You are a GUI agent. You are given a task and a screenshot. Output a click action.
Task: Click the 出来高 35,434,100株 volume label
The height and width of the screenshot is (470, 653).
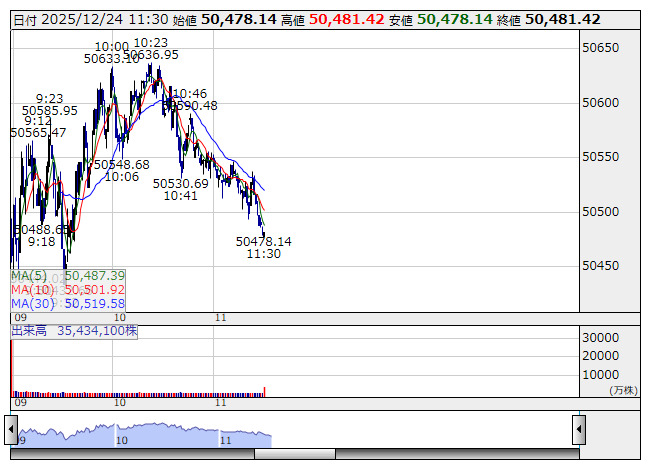pos(74,331)
